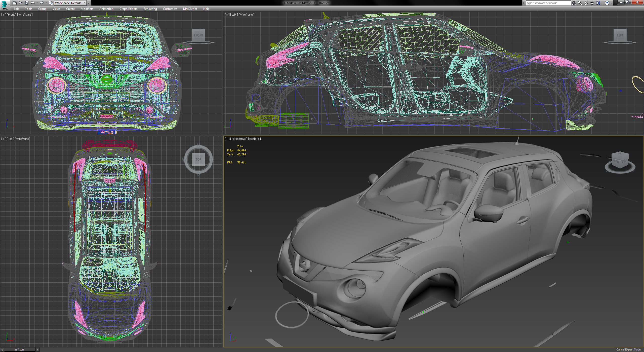Open the Animation menu

[106, 9]
